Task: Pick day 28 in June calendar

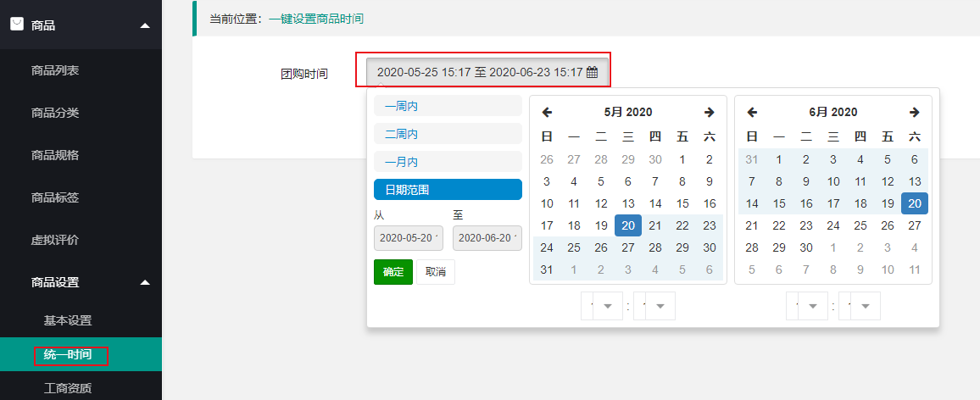Action: click(x=752, y=248)
